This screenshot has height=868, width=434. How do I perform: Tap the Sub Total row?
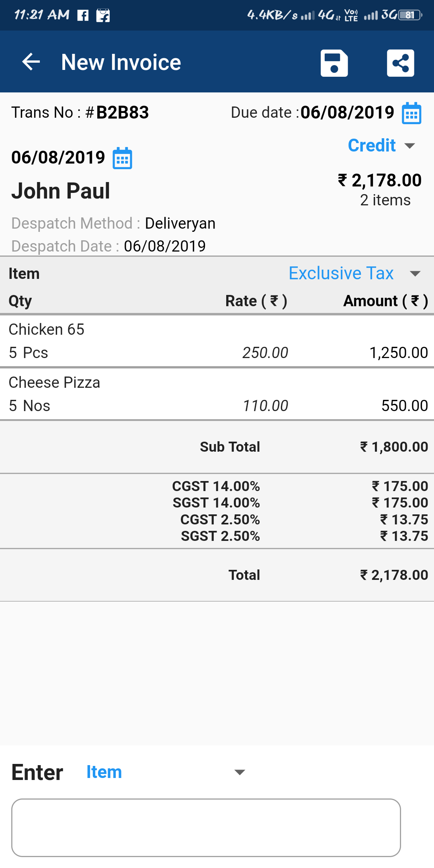(217, 447)
